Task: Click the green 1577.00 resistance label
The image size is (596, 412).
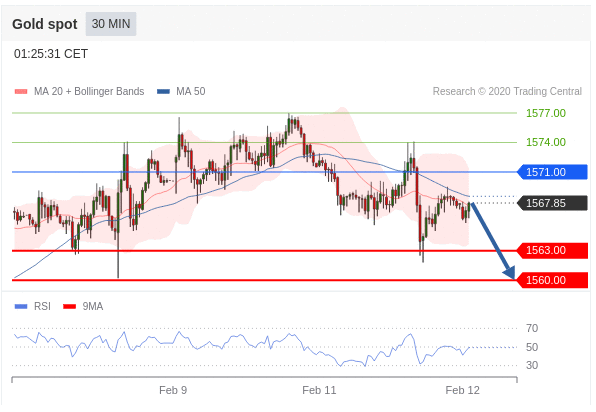Action: [x=546, y=113]
